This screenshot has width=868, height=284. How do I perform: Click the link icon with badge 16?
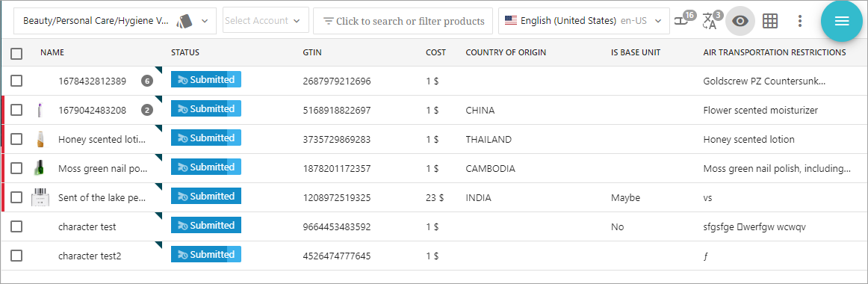pyautogui.click(x=684, y=20)
